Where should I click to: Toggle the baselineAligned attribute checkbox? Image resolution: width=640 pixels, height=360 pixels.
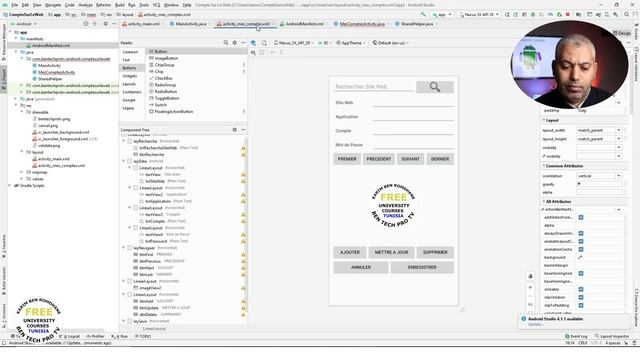point(581,273)
